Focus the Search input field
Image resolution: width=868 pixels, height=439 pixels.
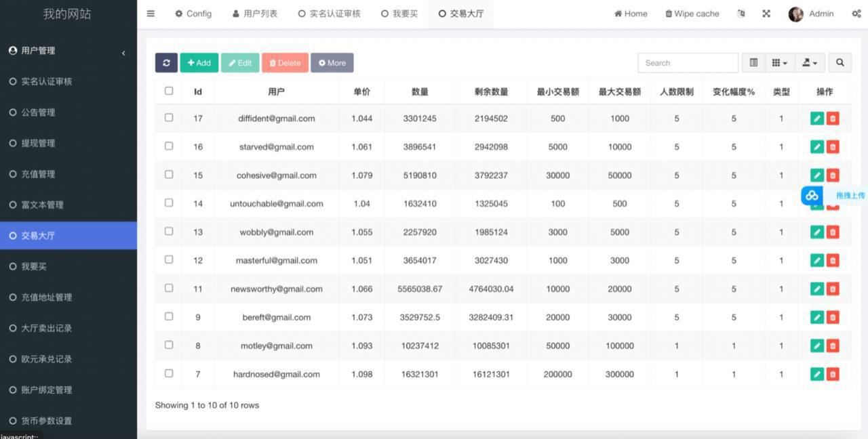688,63
